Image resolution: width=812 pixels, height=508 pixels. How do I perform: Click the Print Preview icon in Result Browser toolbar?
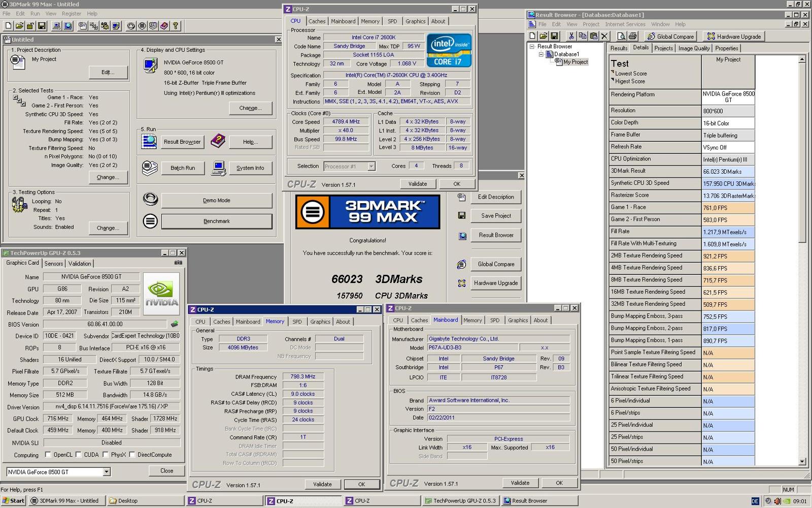tap(621, 36)
